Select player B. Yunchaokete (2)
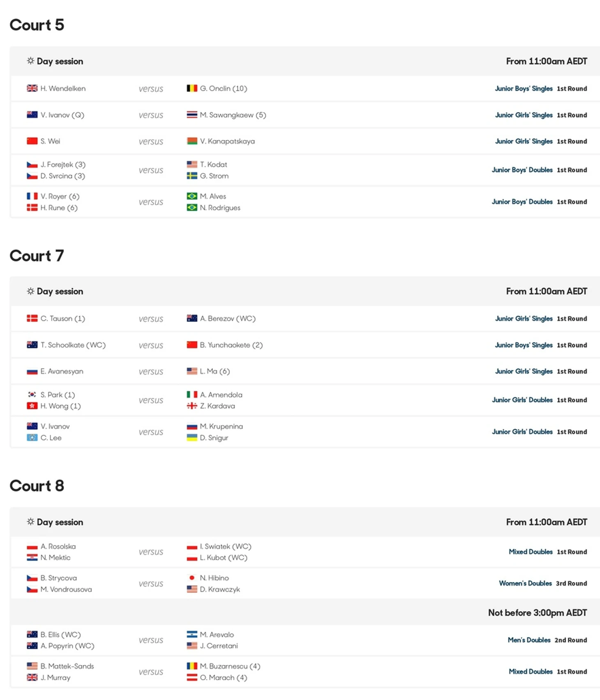Viewport: 600px width, 700px height. pos(231,345)
